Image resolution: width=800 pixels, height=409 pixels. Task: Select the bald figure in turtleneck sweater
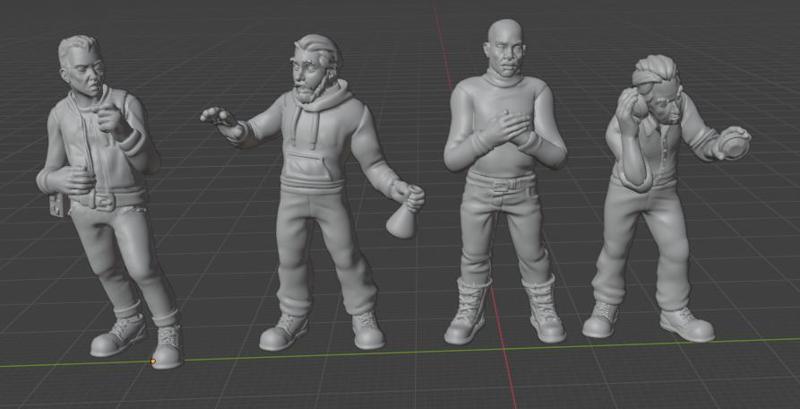click(x=505, y=184)
